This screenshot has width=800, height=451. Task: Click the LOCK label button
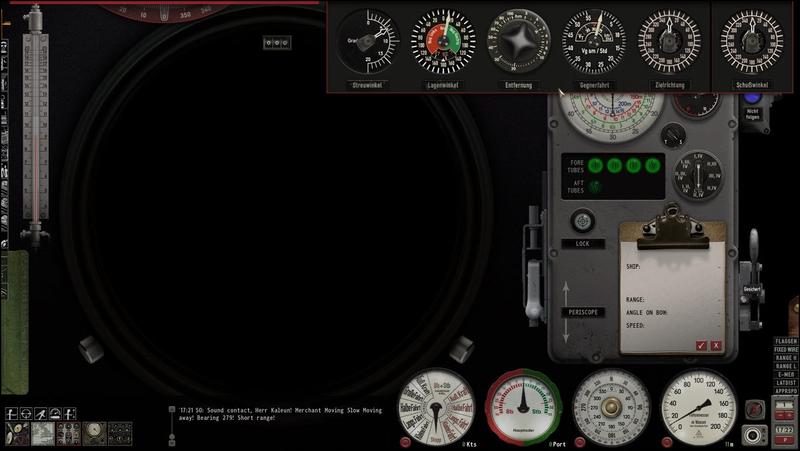point(583,244)
